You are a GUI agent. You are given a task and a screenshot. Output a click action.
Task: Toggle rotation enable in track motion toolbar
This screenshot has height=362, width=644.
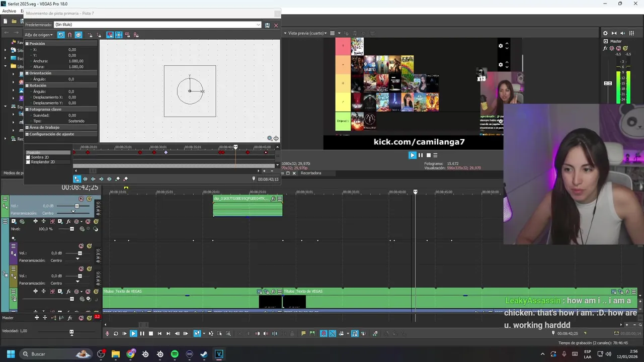(61, 35)
